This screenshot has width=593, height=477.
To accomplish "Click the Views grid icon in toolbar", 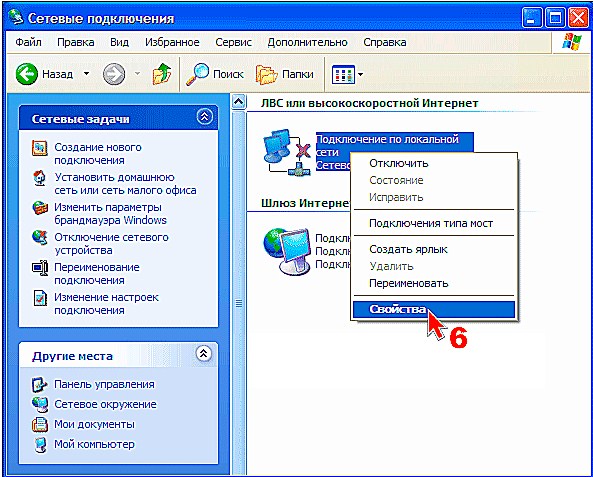I will [343, 74].
